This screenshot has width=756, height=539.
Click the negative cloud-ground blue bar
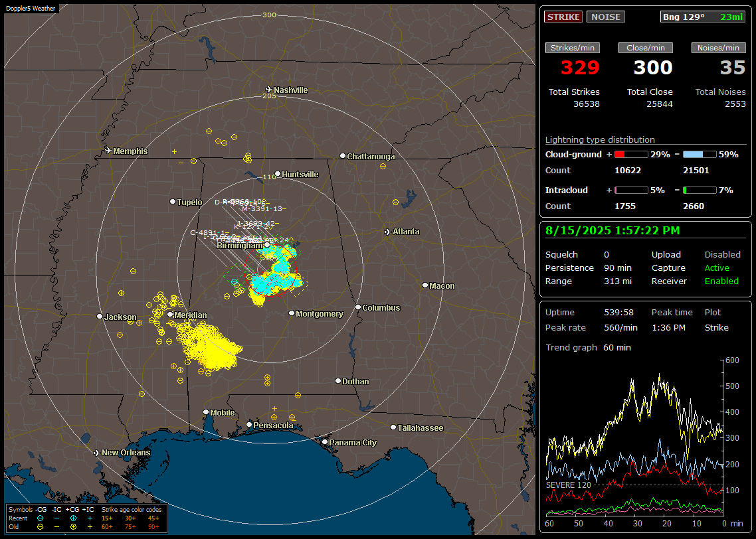(700, 155)
